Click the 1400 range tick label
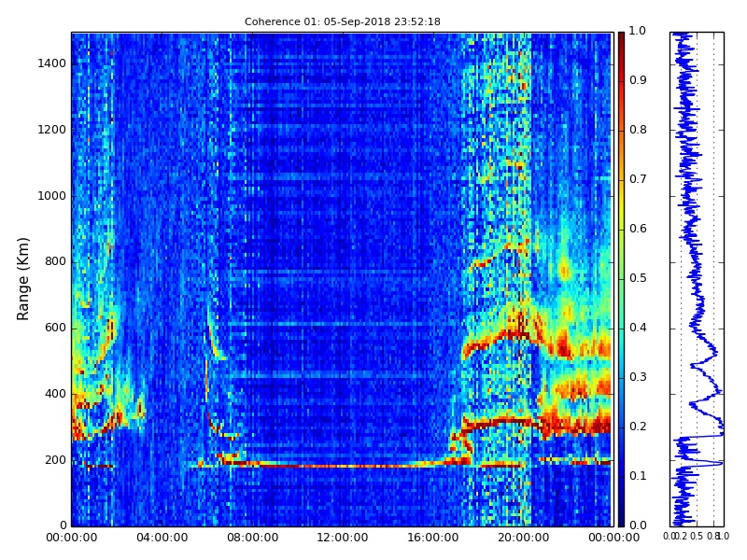Image resolution: width=747 pixels, height=560 pixels. pyautogui.click(x=51, y=63)
